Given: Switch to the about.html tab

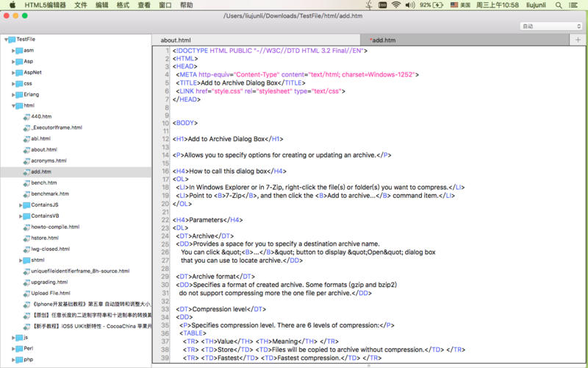Looking at the screenshot, I should click(176, 40).
